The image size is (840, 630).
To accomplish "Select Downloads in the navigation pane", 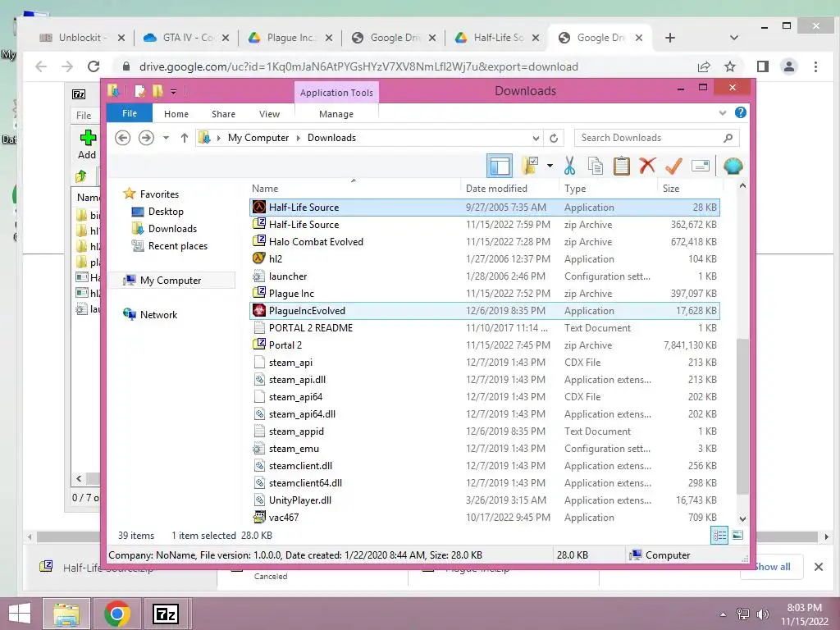I will click(x=172, y=229).
